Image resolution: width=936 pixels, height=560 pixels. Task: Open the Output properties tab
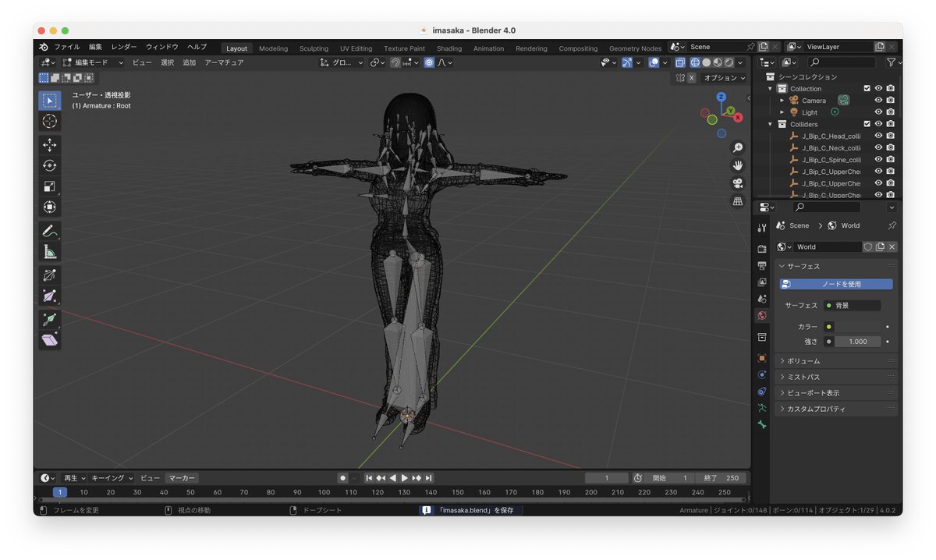pos(762,265)
